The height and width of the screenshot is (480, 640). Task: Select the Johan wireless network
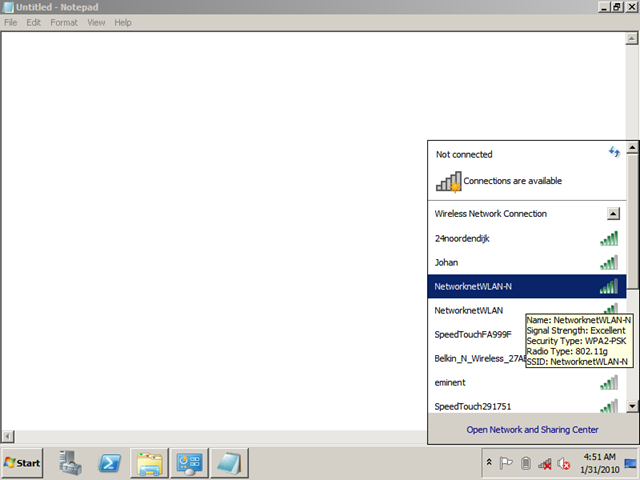tap(527, 262)
